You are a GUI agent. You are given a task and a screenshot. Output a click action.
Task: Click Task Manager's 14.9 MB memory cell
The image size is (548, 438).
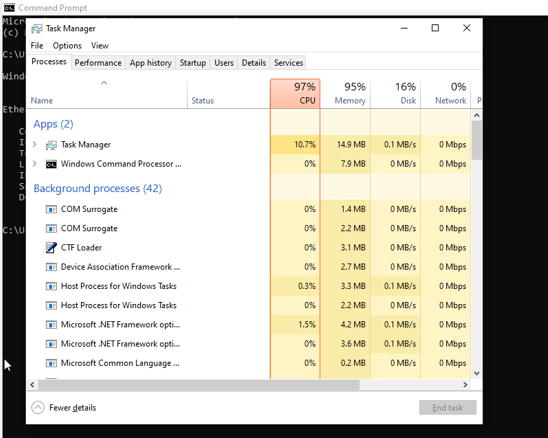(345, 144)
